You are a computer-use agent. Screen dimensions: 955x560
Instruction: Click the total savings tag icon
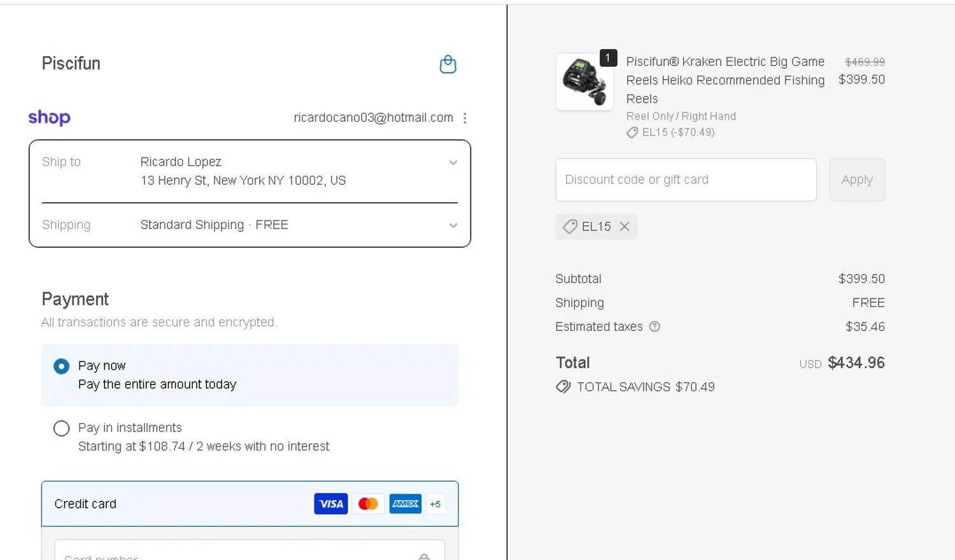click(x=563, y=387)
